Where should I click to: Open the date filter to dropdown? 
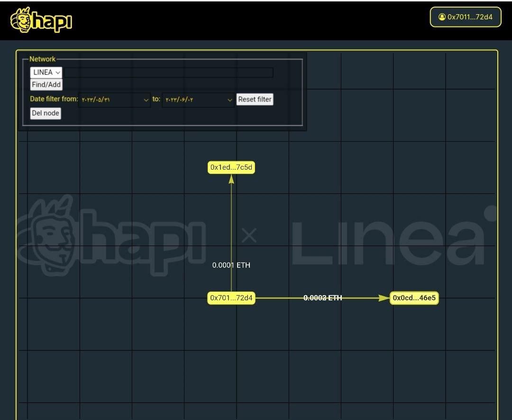(198, 100)
